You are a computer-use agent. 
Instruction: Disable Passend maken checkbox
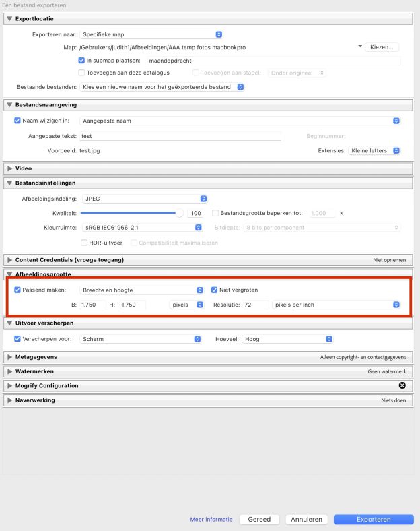(17, 290)
